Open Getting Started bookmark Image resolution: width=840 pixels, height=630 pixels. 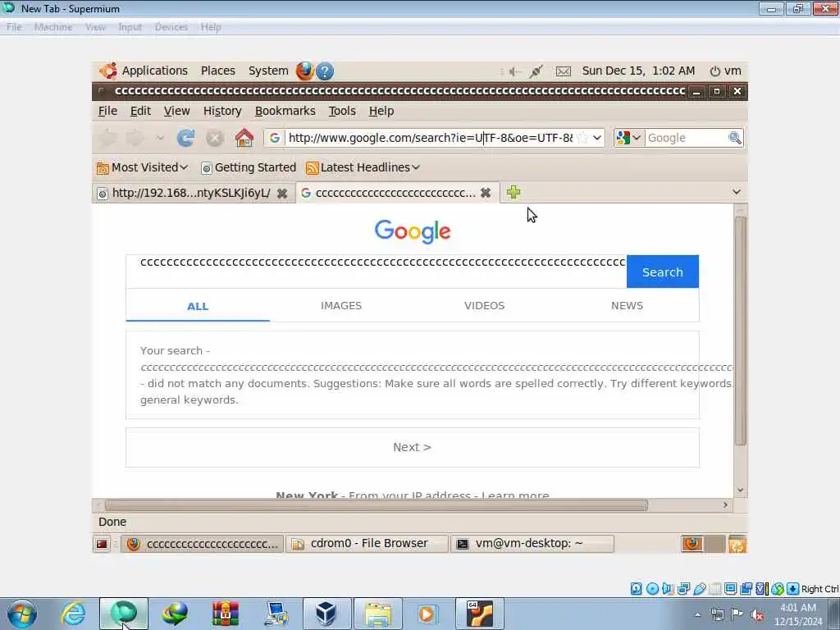249,167
